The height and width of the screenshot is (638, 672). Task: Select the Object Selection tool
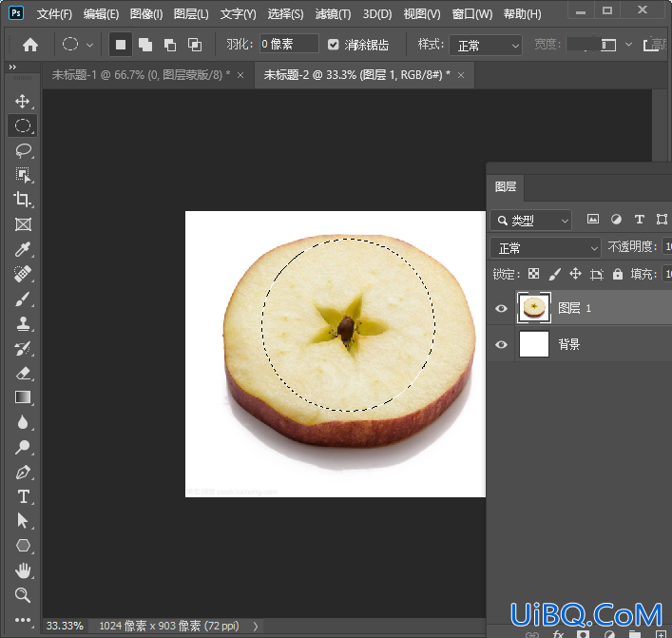[x=23, y=175]
